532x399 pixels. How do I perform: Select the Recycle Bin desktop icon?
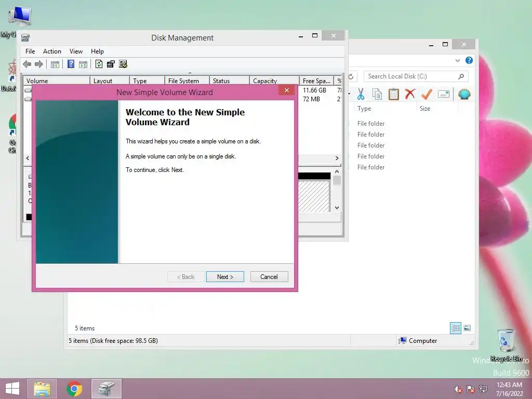coord(506,345)
